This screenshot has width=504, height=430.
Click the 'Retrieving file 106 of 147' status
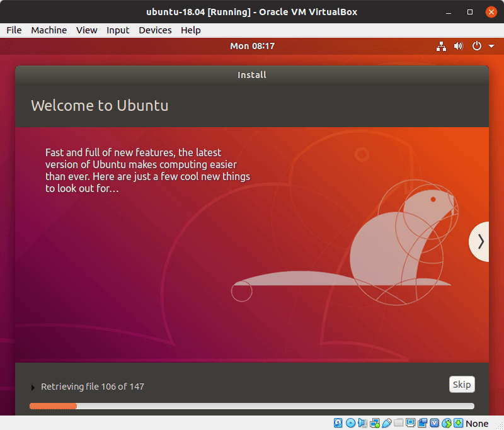coord(93,387)
